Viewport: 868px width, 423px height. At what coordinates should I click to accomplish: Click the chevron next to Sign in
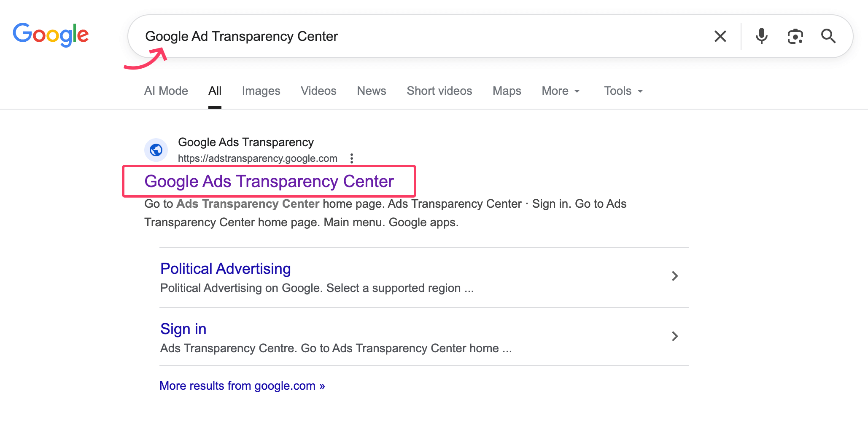coord(675,336)
